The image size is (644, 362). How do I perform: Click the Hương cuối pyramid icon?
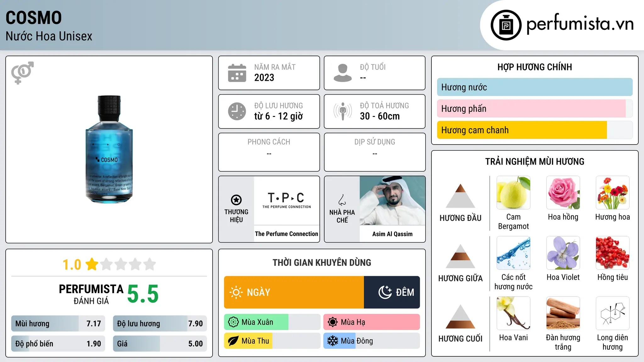tap(460, 316)
